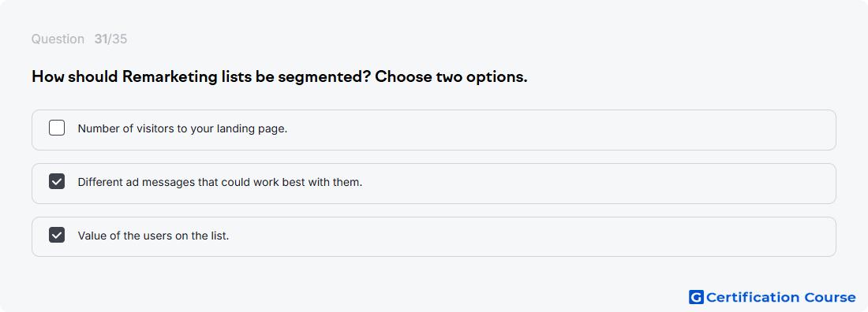
Task: Select the 'Number of visitors to your landing page.' label text
Action: tap(183, 129)
